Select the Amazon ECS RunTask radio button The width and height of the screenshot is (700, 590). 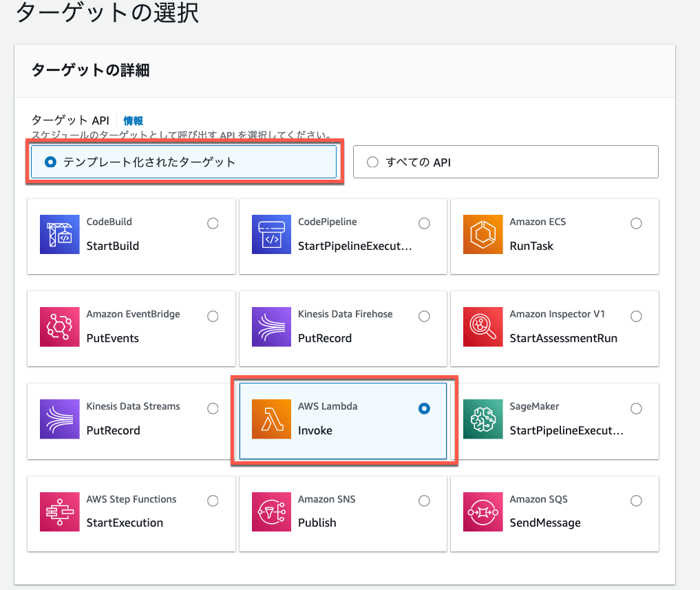point(636,223)
